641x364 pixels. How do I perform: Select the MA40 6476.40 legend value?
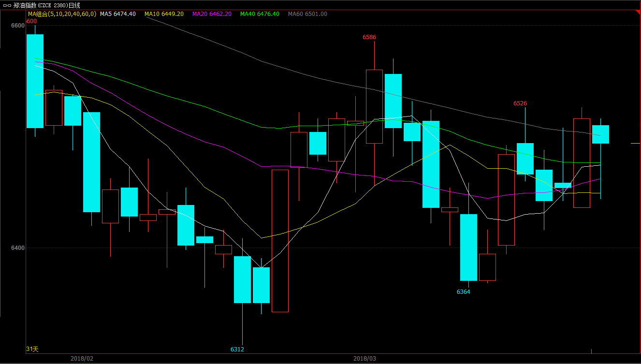pyautogui.click(x=260, y=14)
